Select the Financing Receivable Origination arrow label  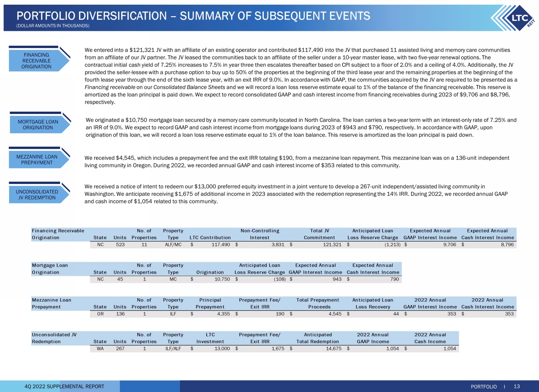click(37, 61)
